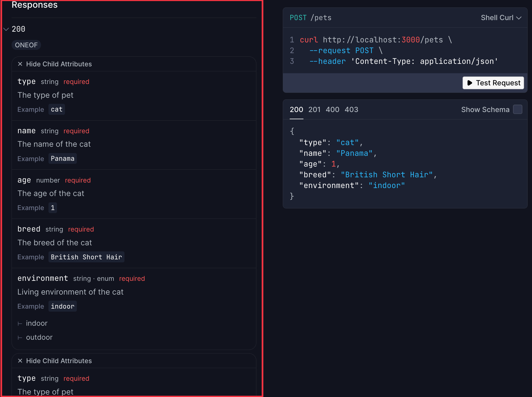Click the Shell Curl dropdown chevron
Image resolution: width=532 pixels, height=397 pixels.
tap(519, 18)
